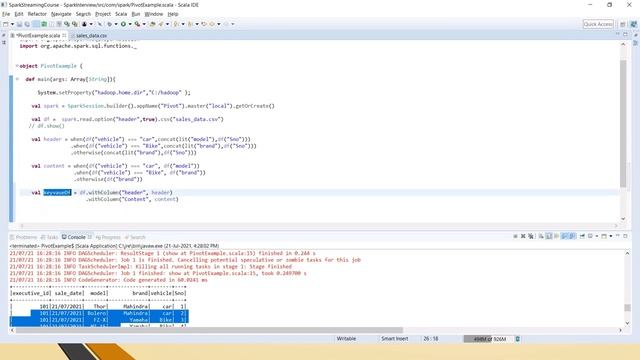Image resolution: width=640 pixels, height=360 pixels.
Task: Click the Terminate console icon
Action: [516, 236]
